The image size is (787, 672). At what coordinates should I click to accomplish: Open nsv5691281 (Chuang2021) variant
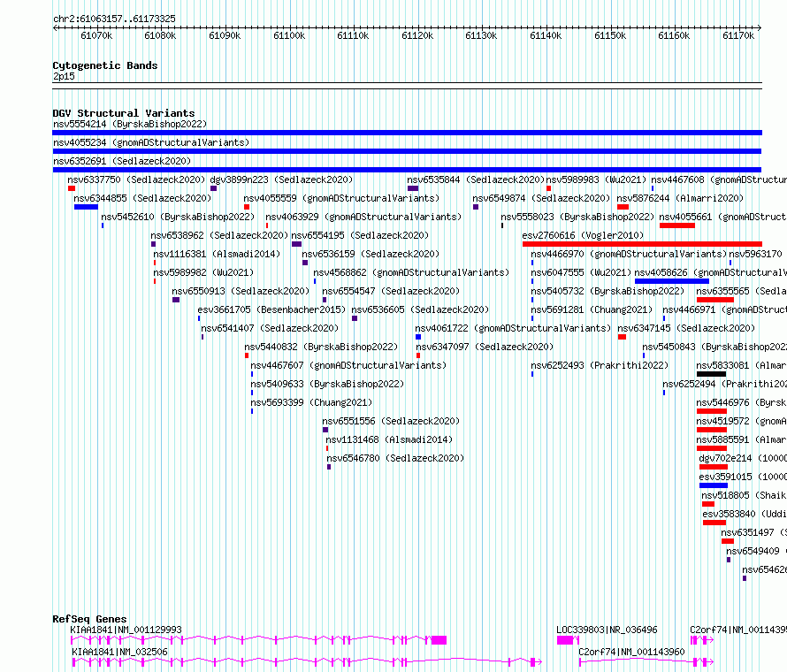pos(592,309)
